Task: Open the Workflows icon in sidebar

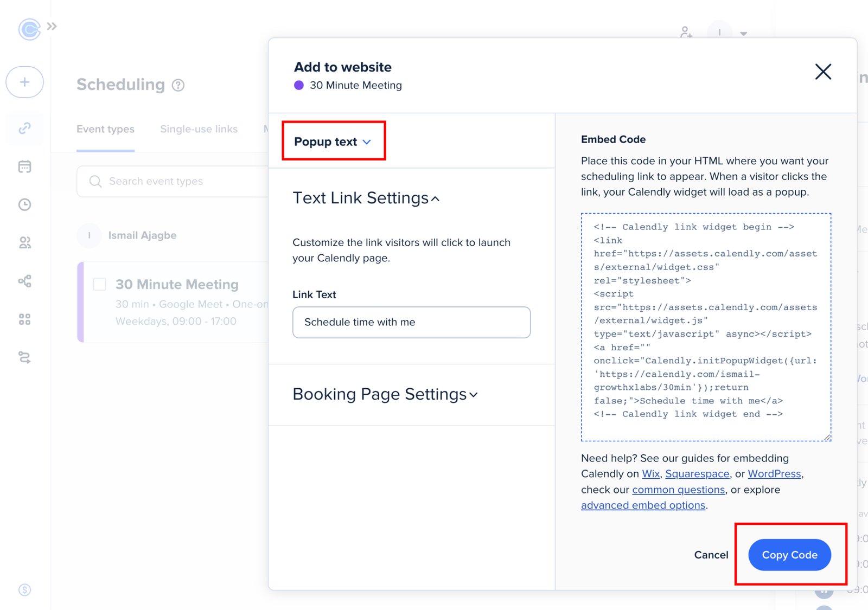Action: tap(24, 281)
